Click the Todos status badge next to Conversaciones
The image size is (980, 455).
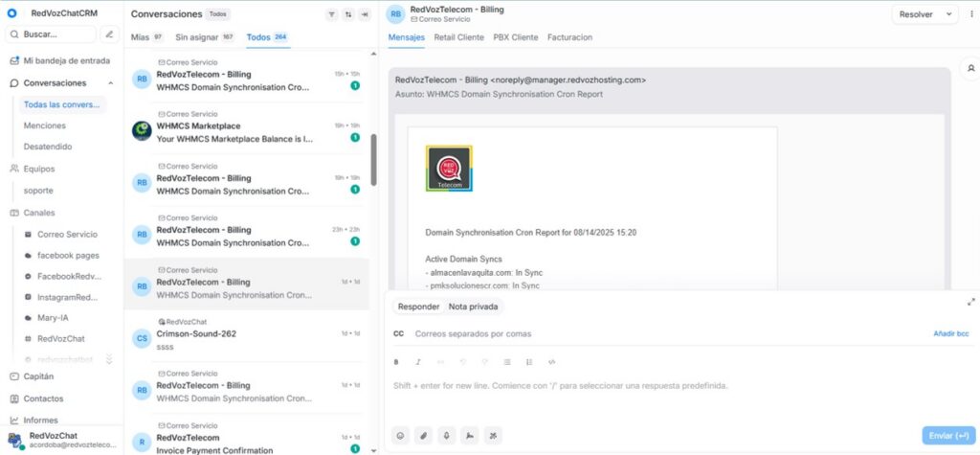pos(217,13)
